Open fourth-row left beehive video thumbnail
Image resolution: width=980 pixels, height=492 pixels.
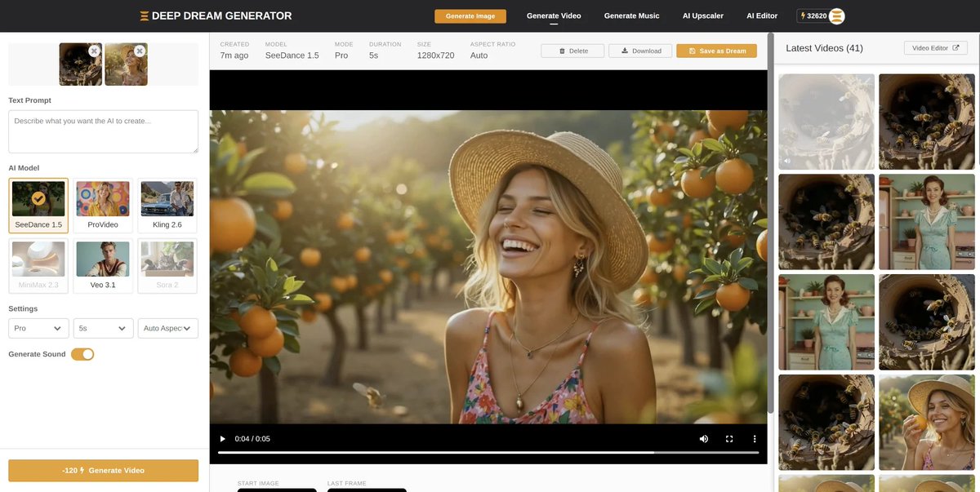coord(826,423)
